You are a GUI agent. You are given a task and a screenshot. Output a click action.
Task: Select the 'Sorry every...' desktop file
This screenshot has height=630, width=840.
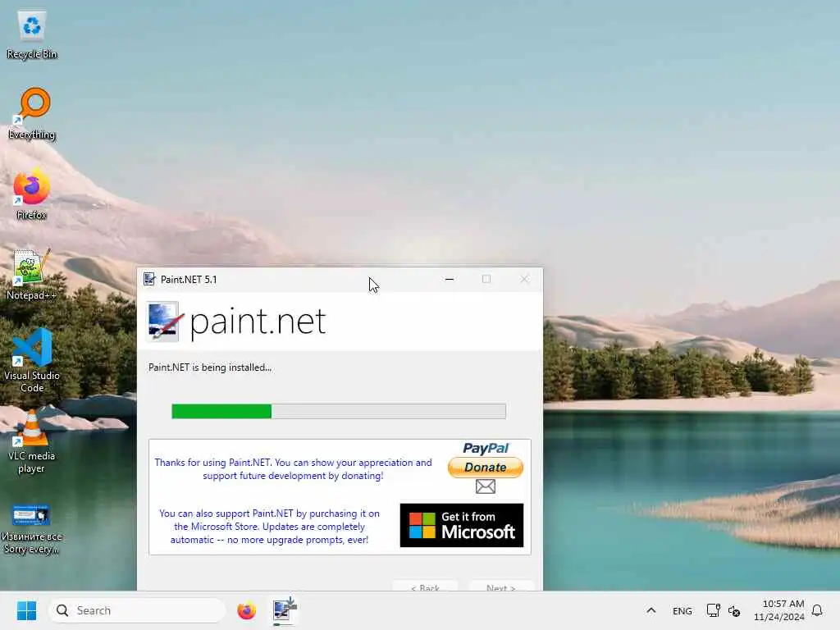coord(32,528)
